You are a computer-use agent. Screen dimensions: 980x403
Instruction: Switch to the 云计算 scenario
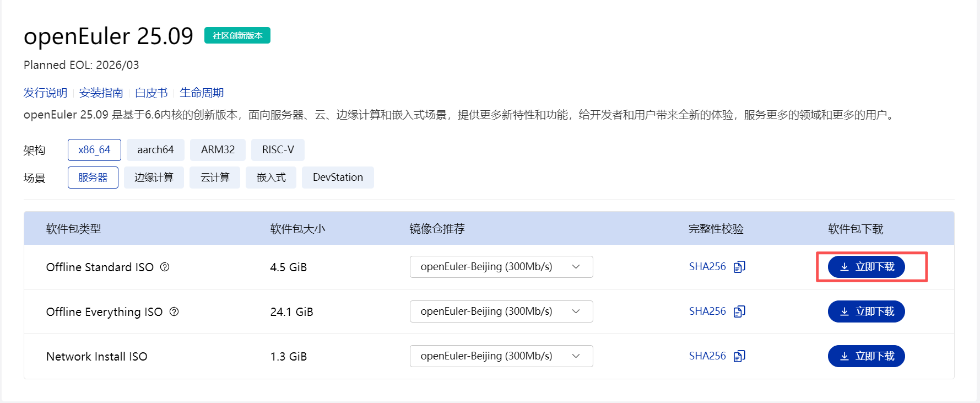click(x=215, y=178)
